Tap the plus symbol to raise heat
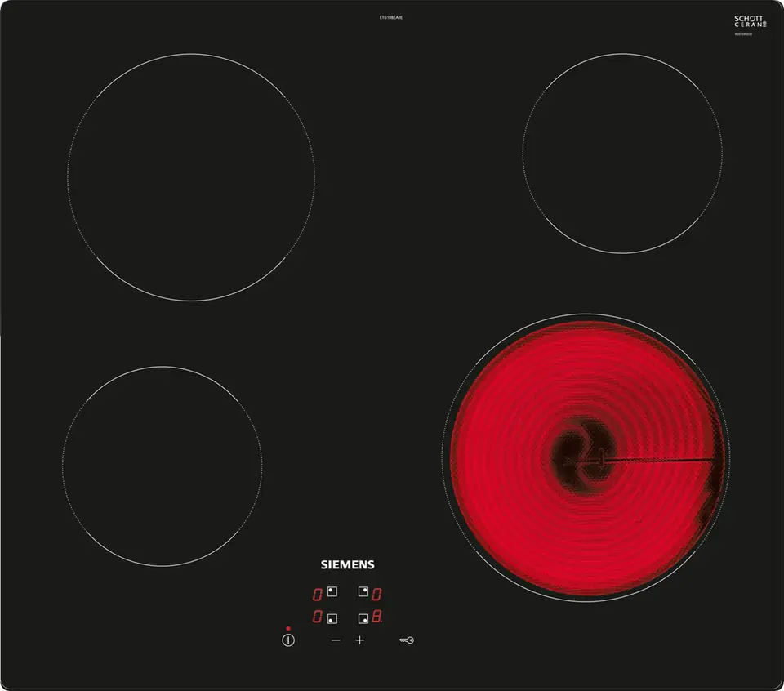Image resolution: width=784 pixels, height=691 pixels. pos(359,640)
